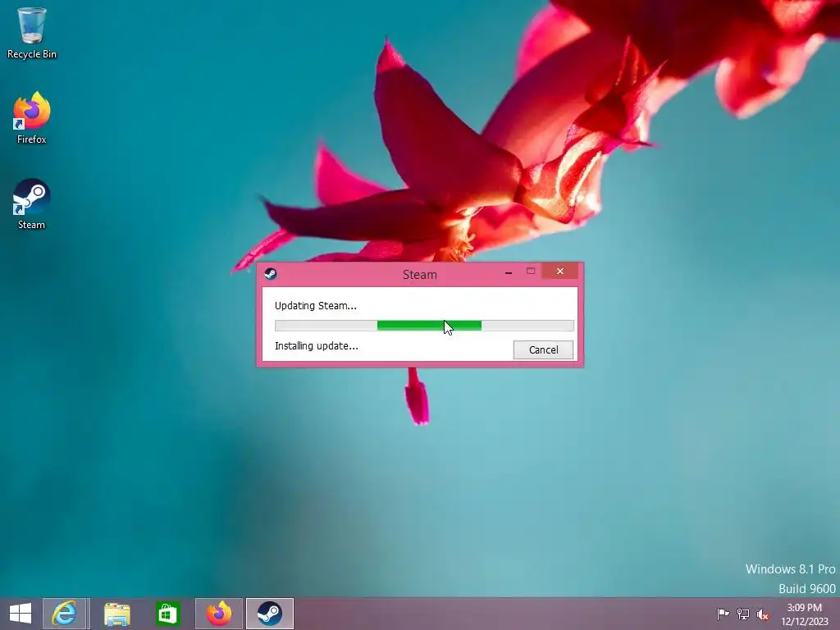Launch Internet Explorer from the taskbar
The width and height of the screenshot is (840, 630).
click(x=64, y=614)
